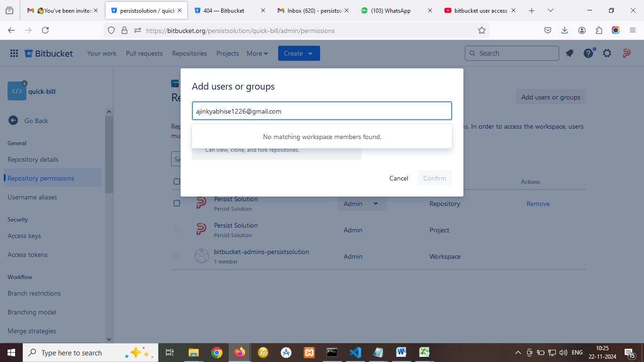This screenshot has width=644, height=362.
Task: Click the Go Back arrow icon
Action: click(13, 121)
